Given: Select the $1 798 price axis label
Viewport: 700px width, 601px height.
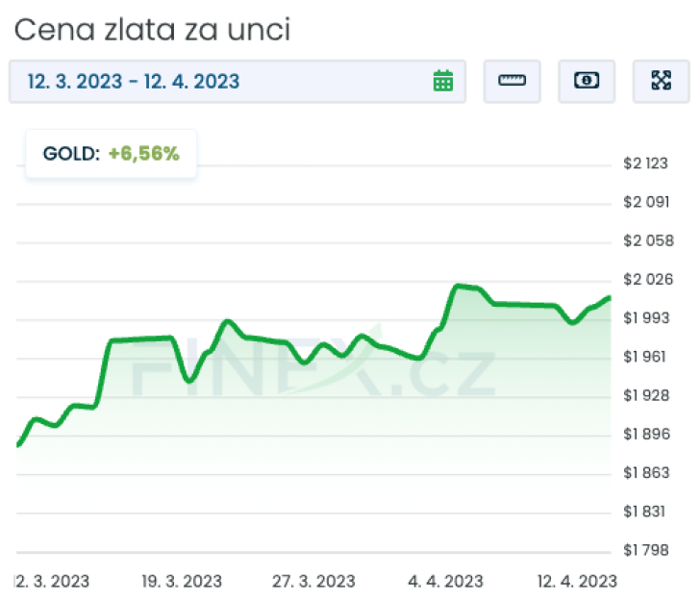Looking at the screenshot, I should coord(646,550).
